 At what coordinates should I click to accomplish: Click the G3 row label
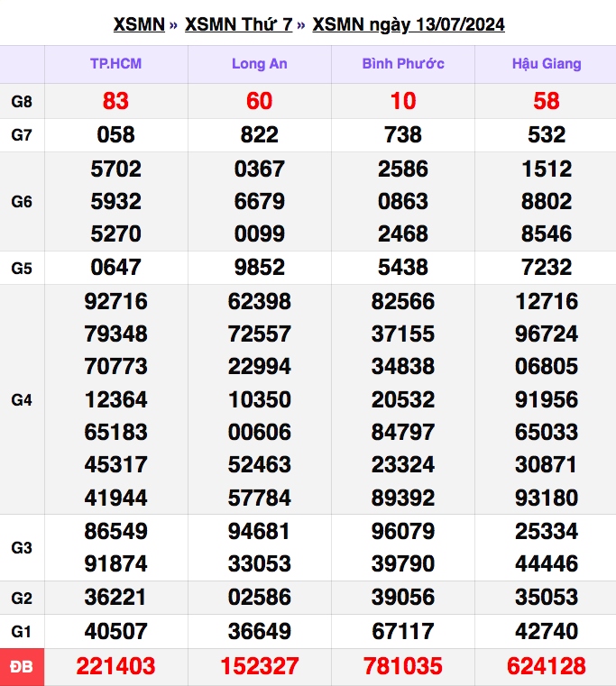click(x=22, y=548)
